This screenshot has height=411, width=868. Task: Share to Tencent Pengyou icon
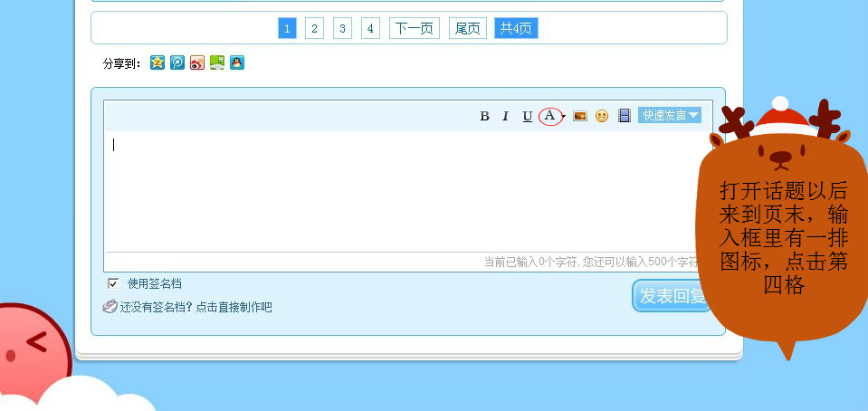coord(177,62)
